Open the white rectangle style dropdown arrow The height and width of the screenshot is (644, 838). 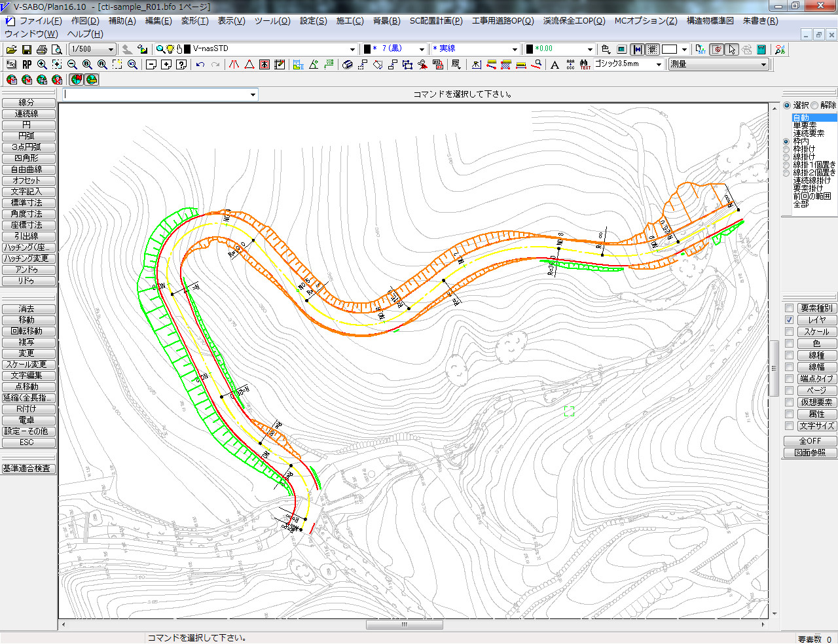tap(684, 49)
